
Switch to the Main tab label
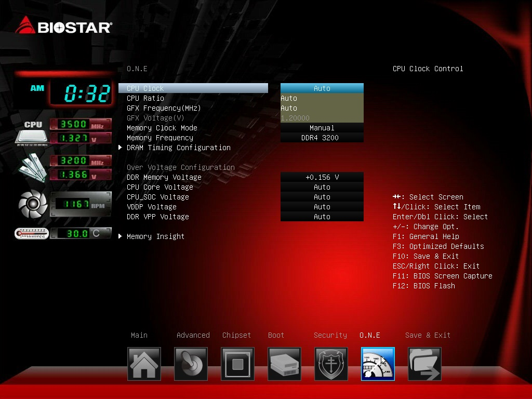pos(139,335)
